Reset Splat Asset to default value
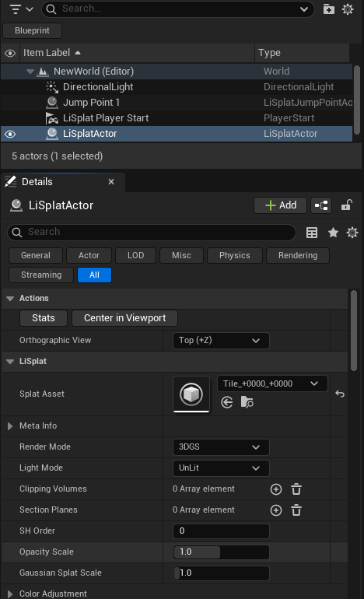This screenshot has width=364, height=599. click(340, 394)
